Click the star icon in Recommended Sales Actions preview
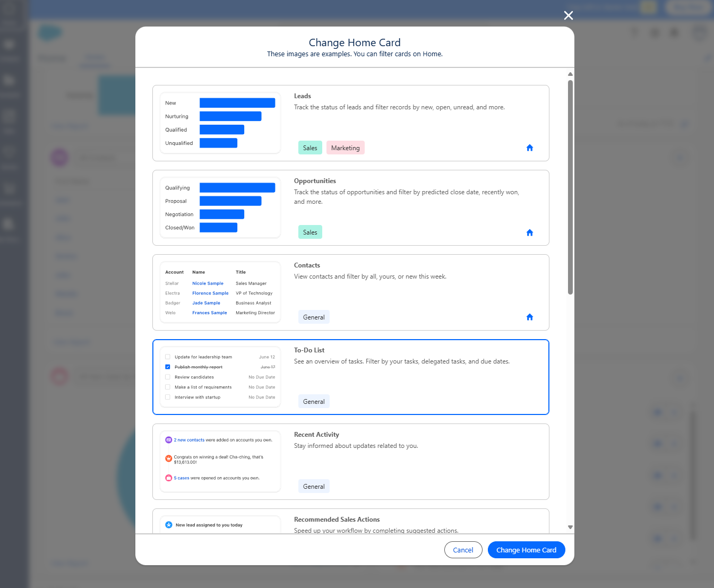 pyautogui.click(x=168, y=524)
